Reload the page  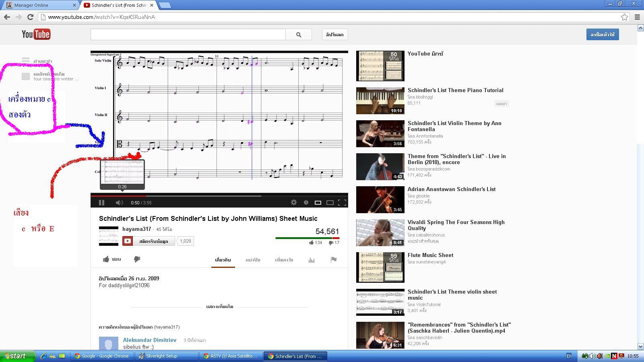pos(30,17)
